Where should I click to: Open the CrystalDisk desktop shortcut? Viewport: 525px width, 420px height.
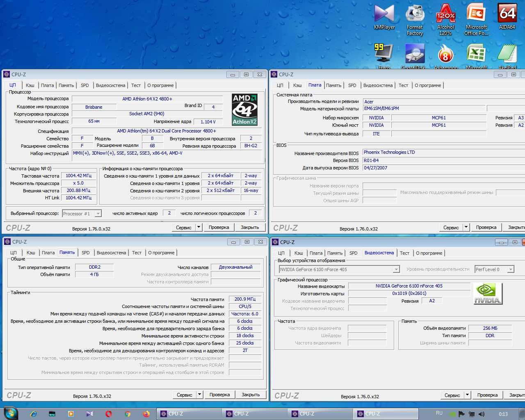coord(415,56)
